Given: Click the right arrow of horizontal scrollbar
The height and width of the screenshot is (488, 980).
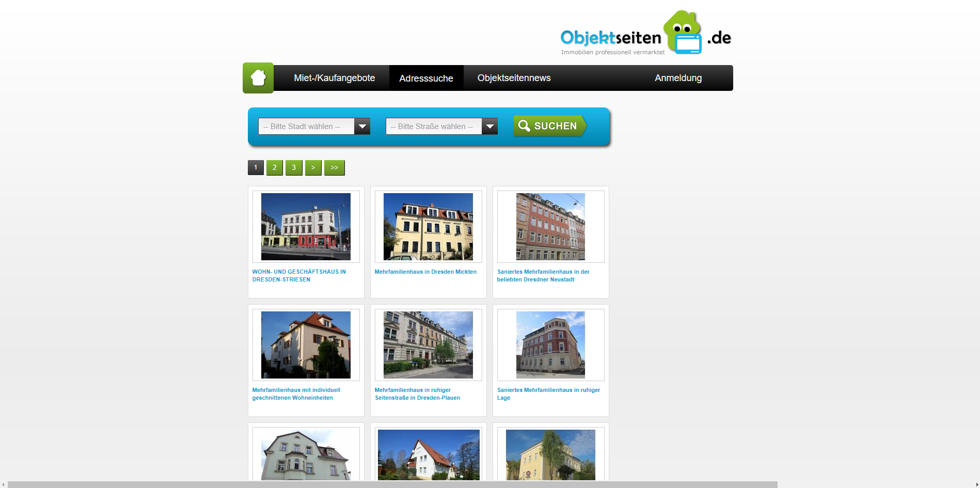Looking at the screenshot, I should [976, 484].
